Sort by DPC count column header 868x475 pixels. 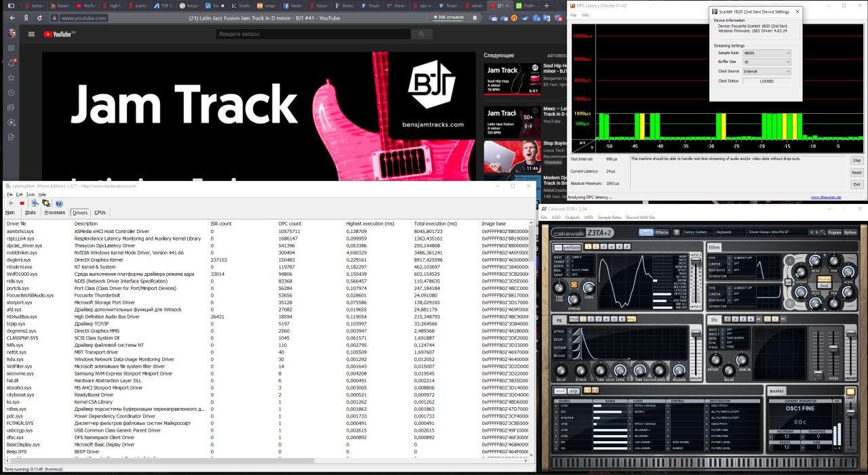coord(290,223)
